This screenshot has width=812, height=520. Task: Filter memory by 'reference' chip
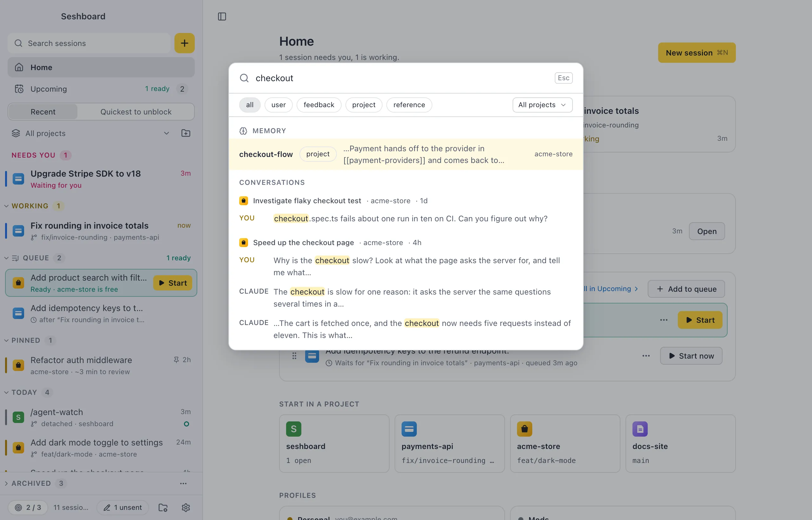tap(409, 105)
